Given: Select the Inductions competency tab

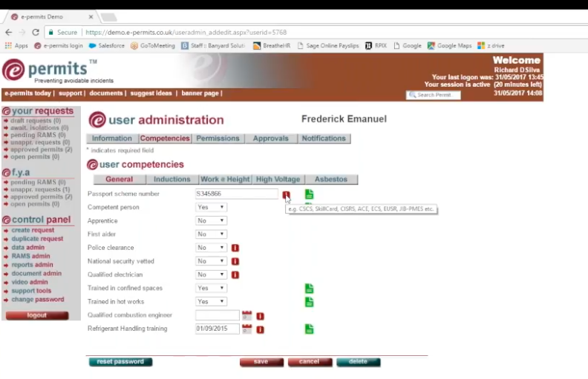Looking at the screenshot, I should point(172,179).
